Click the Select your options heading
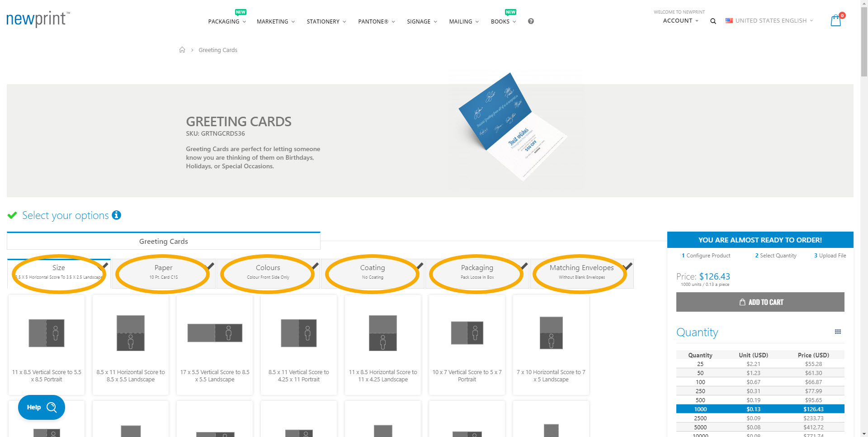The image size is (868, 437). (66, 215)
